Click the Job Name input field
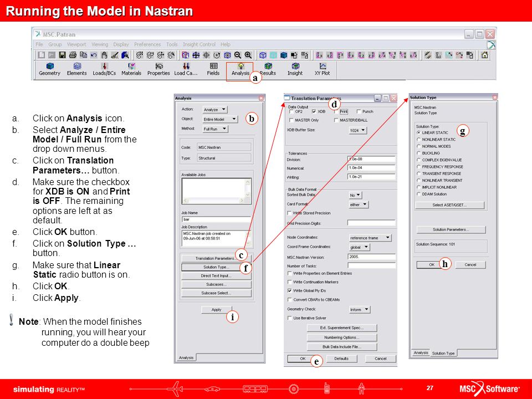Image resolution: width=532 pixels, height=399 pixels. point(217,219)
